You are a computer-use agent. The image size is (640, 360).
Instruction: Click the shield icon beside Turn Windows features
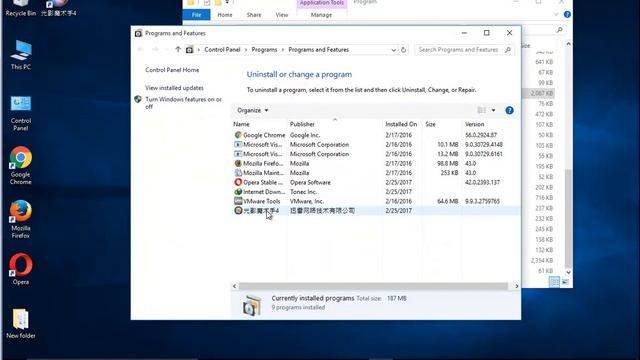point(138,99)
